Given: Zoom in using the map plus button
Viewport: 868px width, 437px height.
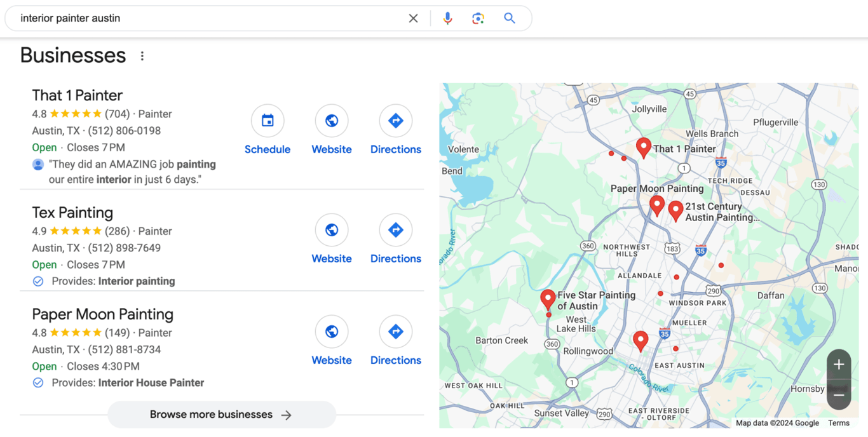Looking at the screenshot, I should coord(839,365).
